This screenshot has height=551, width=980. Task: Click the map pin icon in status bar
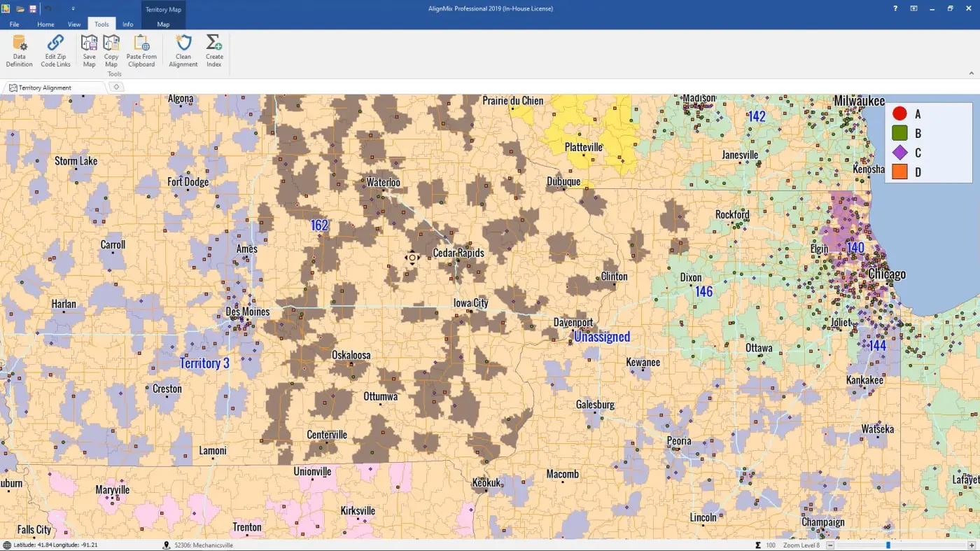point(166,545)
